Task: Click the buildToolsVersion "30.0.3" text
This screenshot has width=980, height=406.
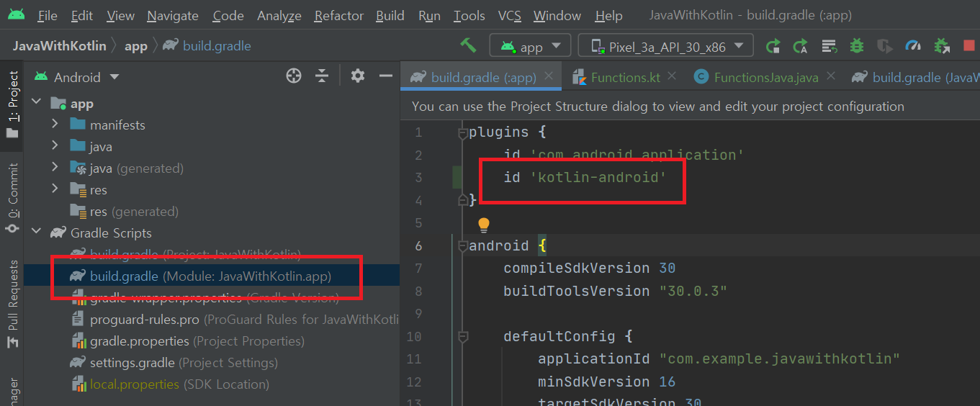Action: [x=616, y=291]
